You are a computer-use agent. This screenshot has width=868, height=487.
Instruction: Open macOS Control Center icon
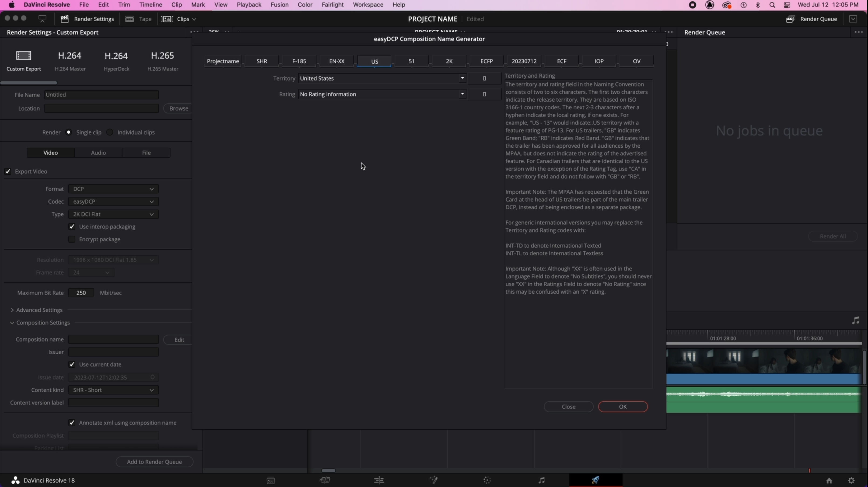coord(787,5)
